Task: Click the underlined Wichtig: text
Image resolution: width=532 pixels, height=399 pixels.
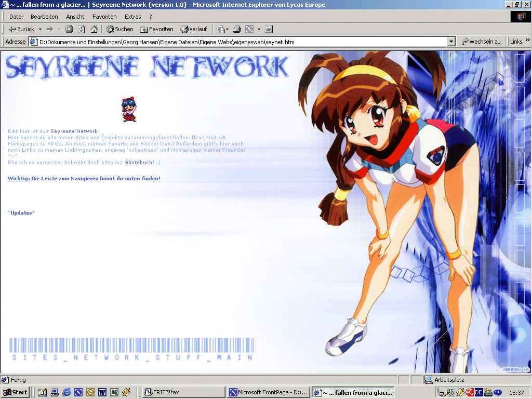Action: pos(19,179)
